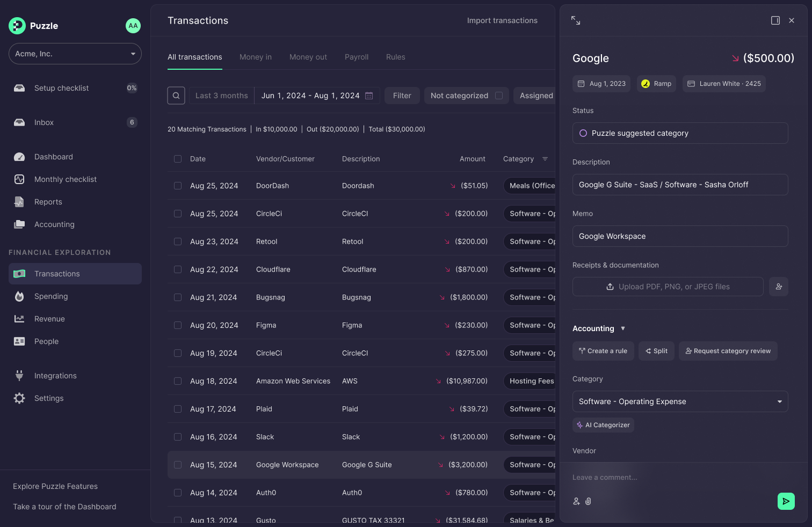Screen dimensions: 812x527
Task: Select the DoorDash transaction checkbox
Action: click(x=178, y=186)
